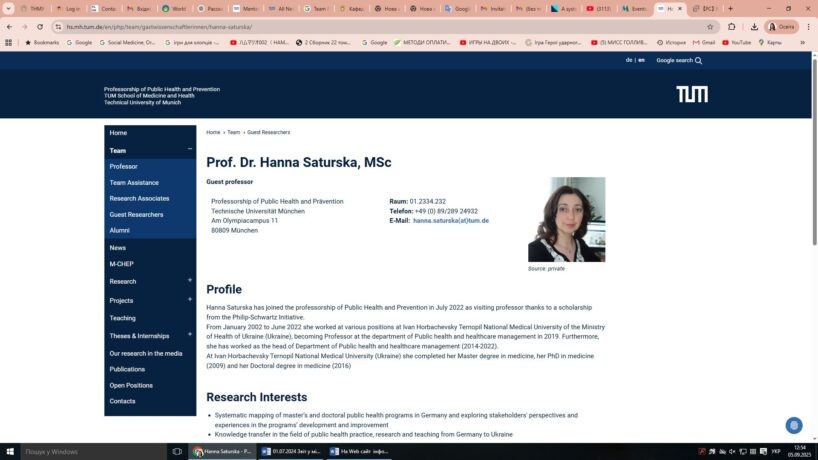Open Guest Researchers in sidebar menu
Image resolution: width=818 pixels, height=460 pixels.
(136, 214)
